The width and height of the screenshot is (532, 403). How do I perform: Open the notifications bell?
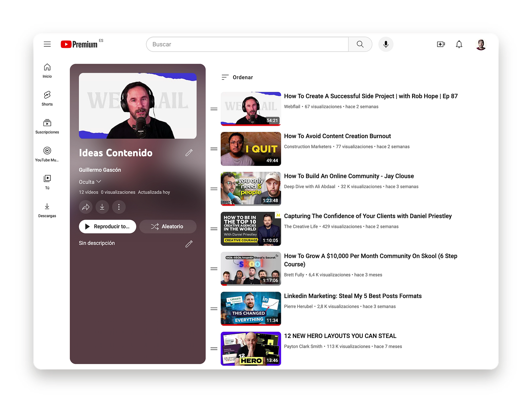point(459,44)
